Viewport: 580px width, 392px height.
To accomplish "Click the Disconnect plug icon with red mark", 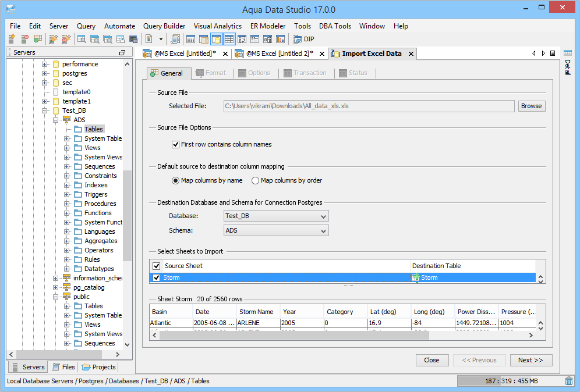I will 66,39.
